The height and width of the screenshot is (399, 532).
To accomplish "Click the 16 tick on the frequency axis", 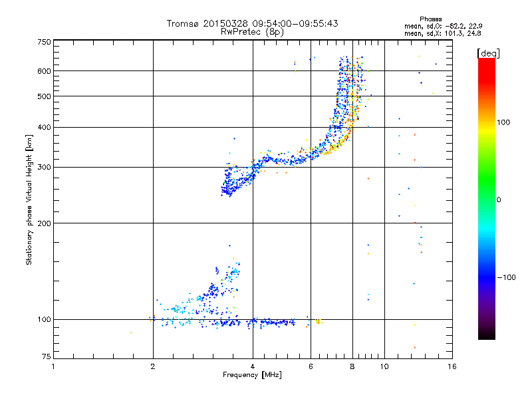I will click(452, 366).
